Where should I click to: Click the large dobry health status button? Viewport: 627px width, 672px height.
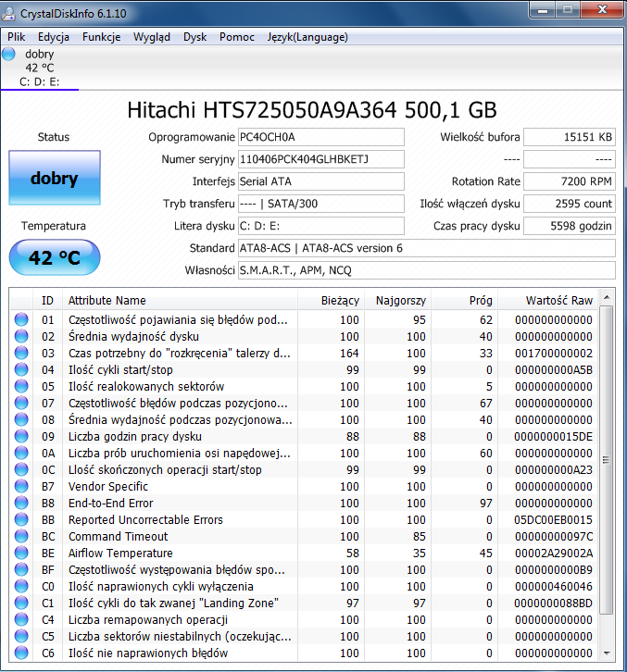coord(55,178)
